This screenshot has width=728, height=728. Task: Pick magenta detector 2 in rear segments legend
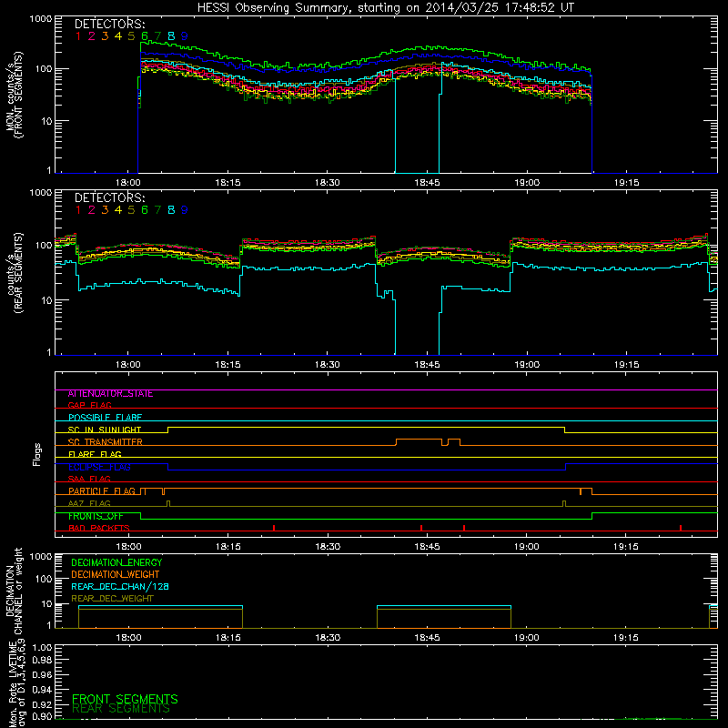coord(92,210)
